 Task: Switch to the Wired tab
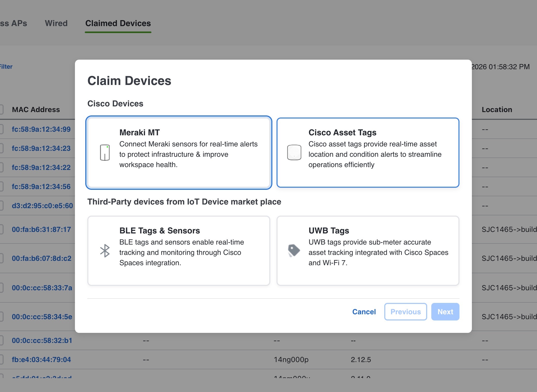56,23
